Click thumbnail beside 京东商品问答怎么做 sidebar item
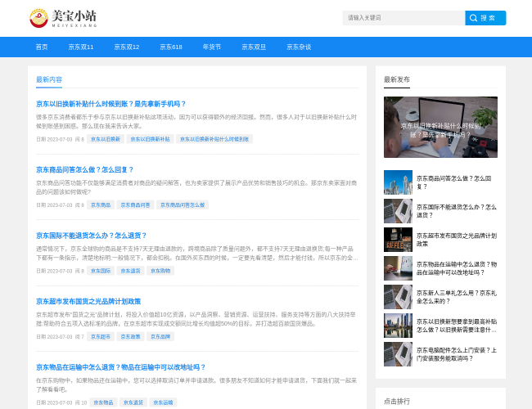 pyautogui.click(x=398, y=182)
